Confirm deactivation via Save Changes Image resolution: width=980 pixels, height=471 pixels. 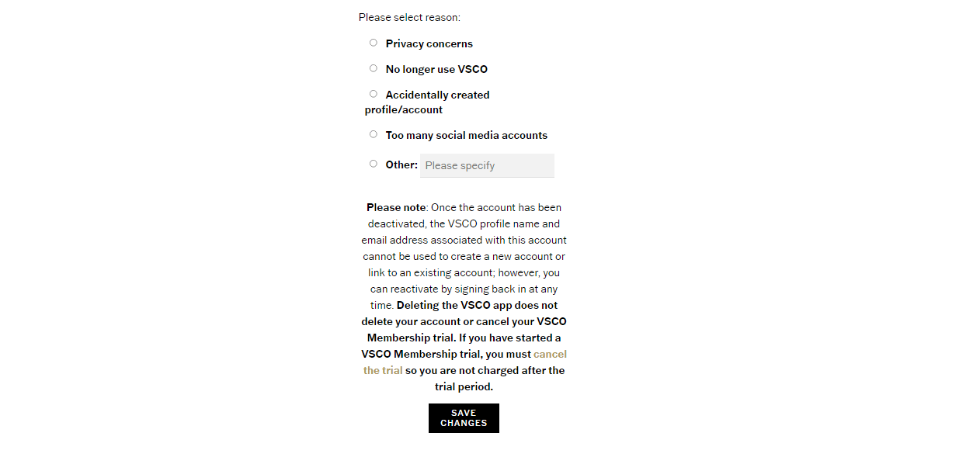464,417
